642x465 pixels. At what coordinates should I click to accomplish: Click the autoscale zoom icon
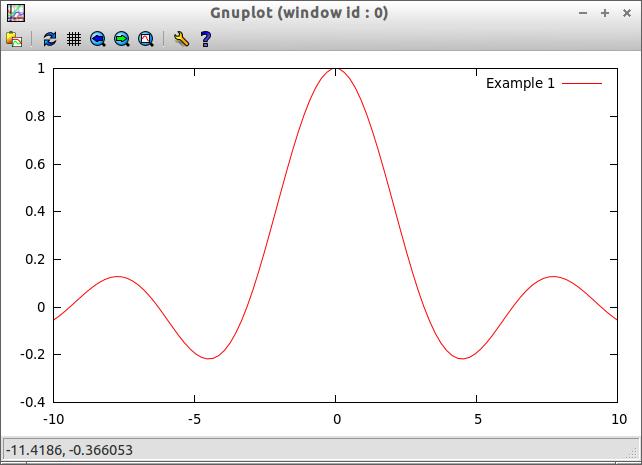pos(146,39)
